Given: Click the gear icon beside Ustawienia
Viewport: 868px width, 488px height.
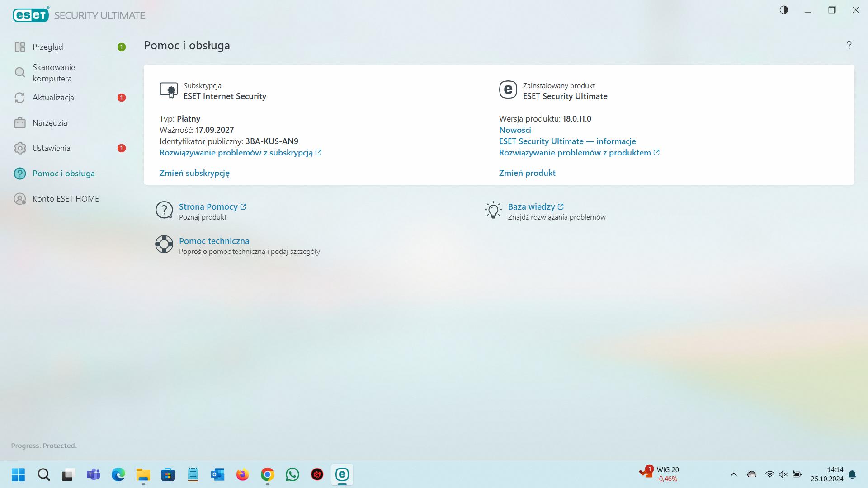Looking at the screenshot, I should click(20, 148).
